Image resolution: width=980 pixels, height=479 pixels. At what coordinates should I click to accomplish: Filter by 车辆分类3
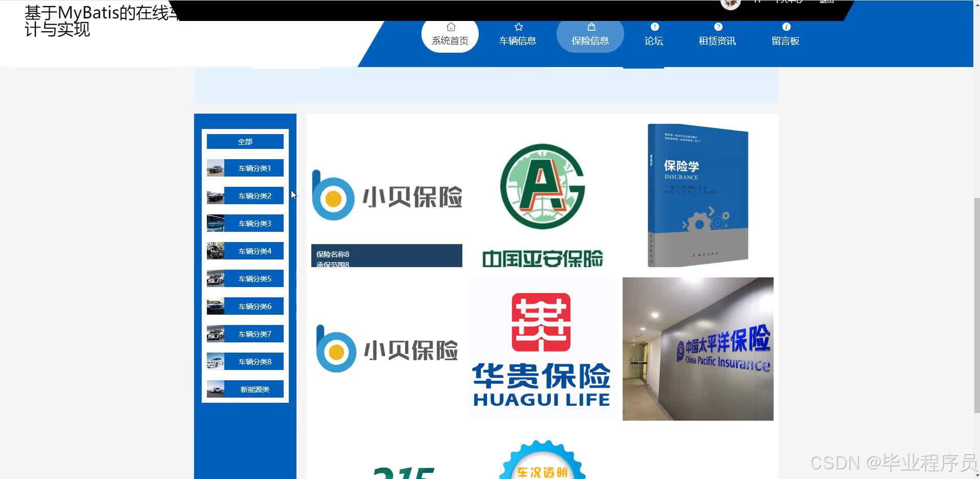tap(245, 223)
